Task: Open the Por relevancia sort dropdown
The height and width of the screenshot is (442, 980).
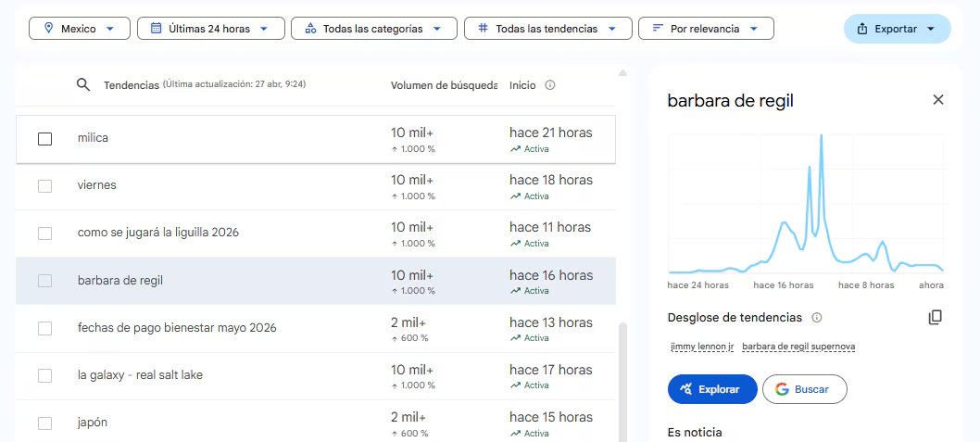Action: click(706, 28)
